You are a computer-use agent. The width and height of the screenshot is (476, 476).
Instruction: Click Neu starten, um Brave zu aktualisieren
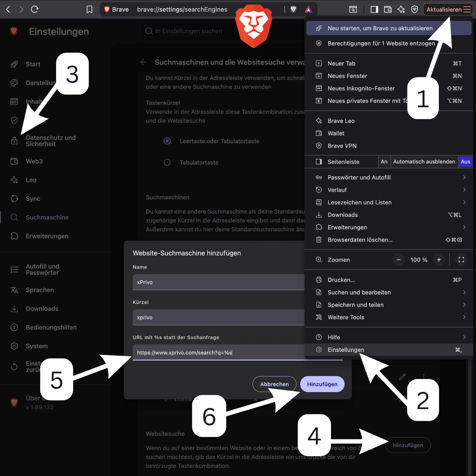[389, 28]
